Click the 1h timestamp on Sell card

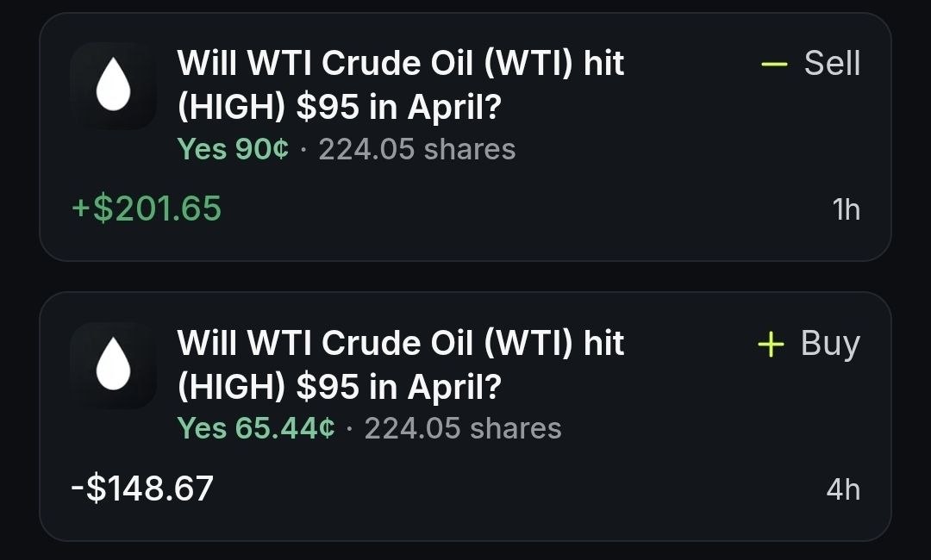coord(847,209)
